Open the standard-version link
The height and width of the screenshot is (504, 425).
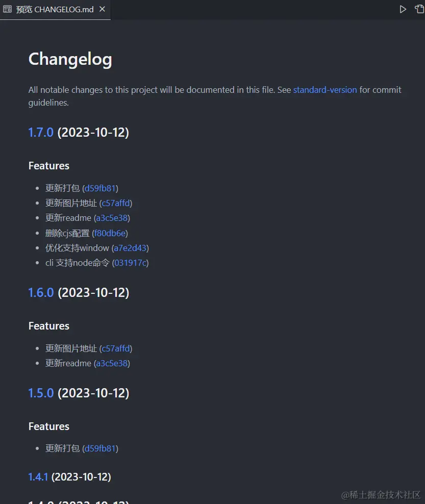325,90
